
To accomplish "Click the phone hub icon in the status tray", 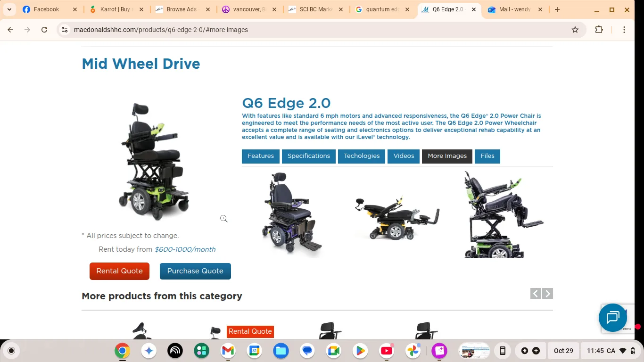I will [x=502, y=351].
